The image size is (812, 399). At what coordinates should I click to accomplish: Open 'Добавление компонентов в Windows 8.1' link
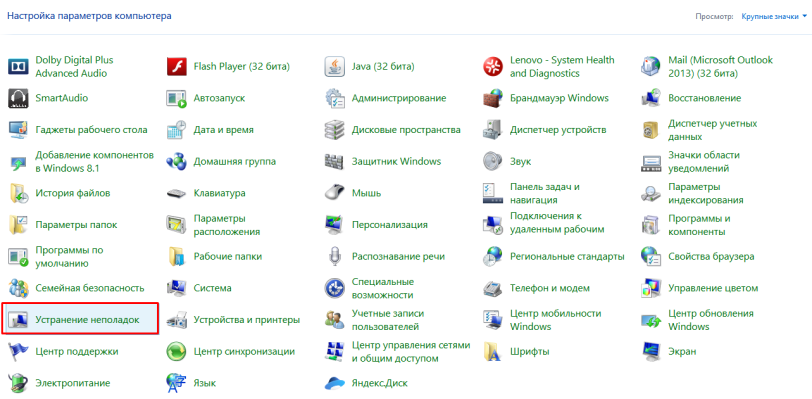[95, 162]
